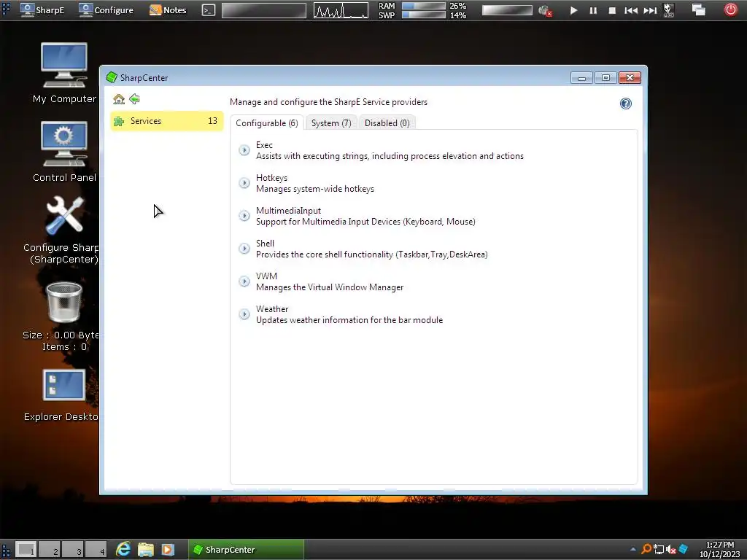This screenshot has height=560, width=747.
Task: Click the grid icon at bottom-left corner
Action: (x=6, y=550)
